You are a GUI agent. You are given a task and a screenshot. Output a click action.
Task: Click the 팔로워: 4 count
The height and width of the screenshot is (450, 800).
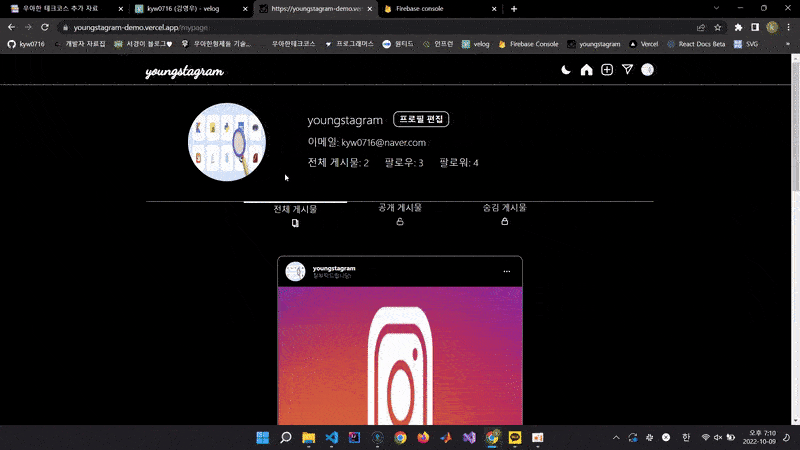459,163
